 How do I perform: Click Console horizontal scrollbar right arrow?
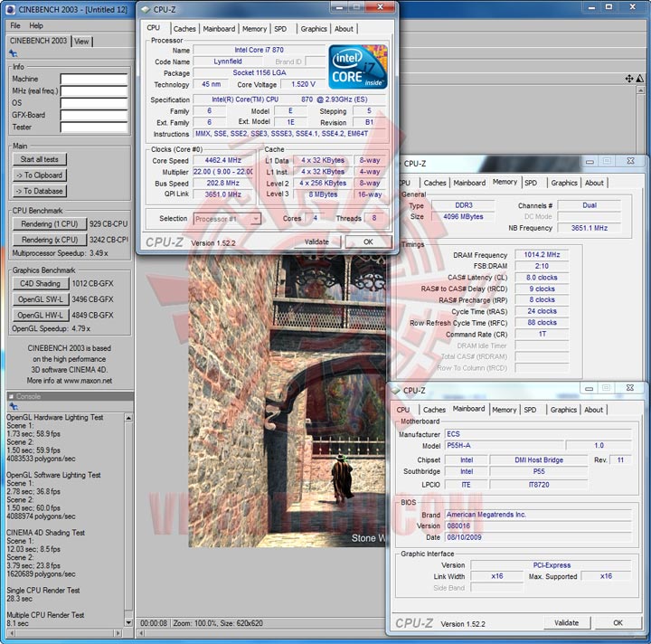[x=118, y=633]
